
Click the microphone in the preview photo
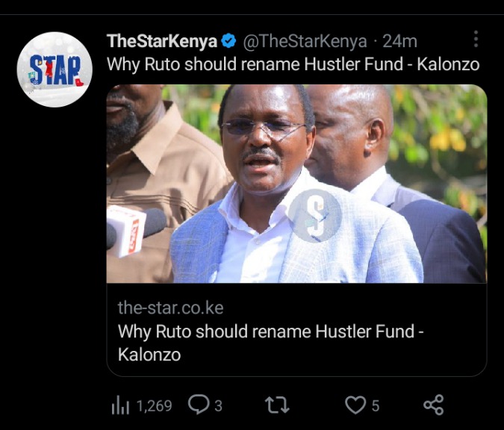pyautogui.click(x=136, y=231)
